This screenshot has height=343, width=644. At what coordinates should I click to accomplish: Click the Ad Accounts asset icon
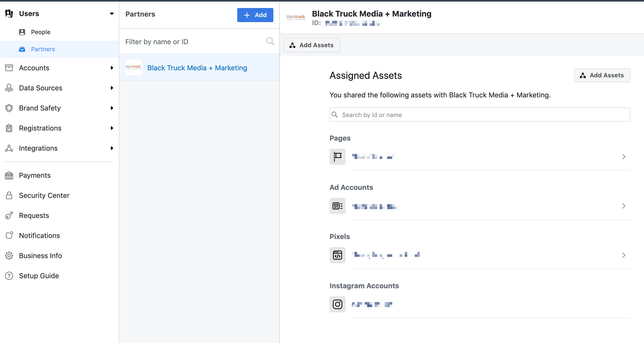(337, 206)
